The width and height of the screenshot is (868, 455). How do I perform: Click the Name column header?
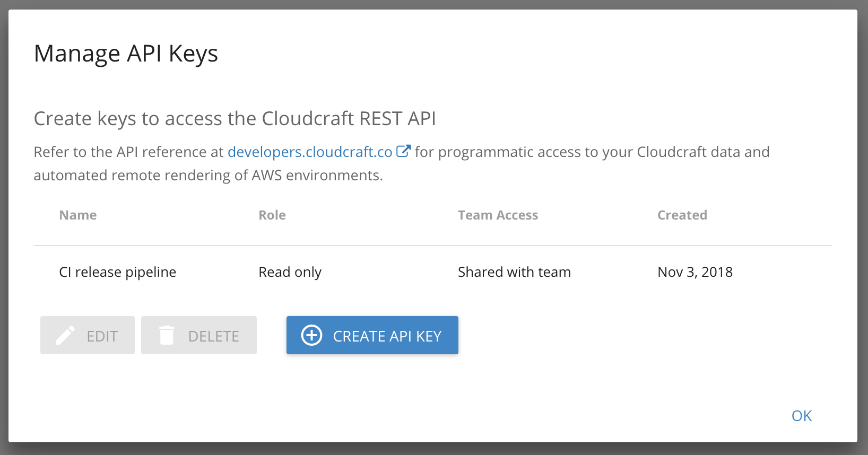[x=78, y=215]
